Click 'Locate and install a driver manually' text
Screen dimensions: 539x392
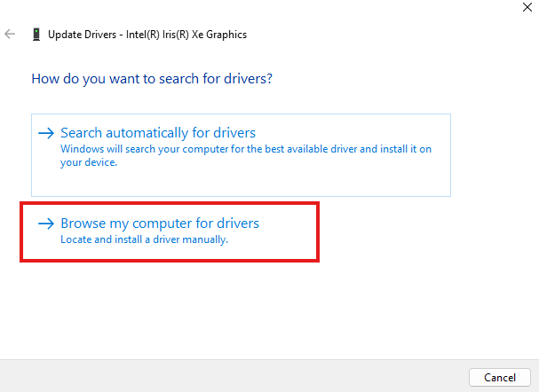(x=145, y=239)
